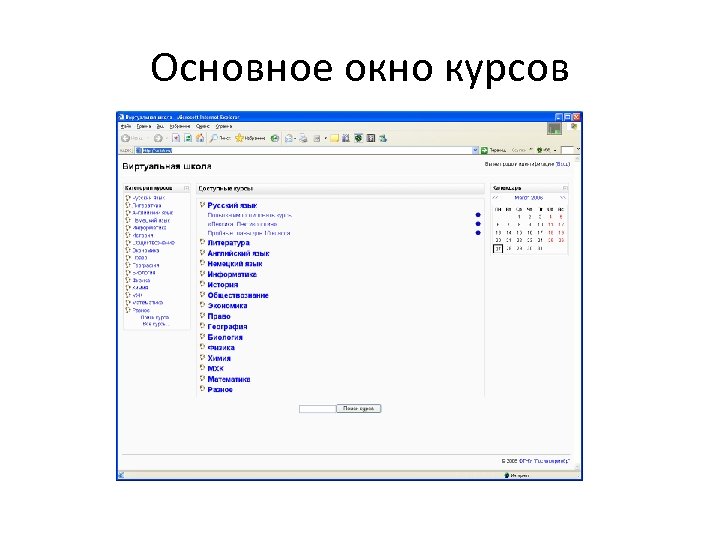Click the calendar month and year link

529,197
